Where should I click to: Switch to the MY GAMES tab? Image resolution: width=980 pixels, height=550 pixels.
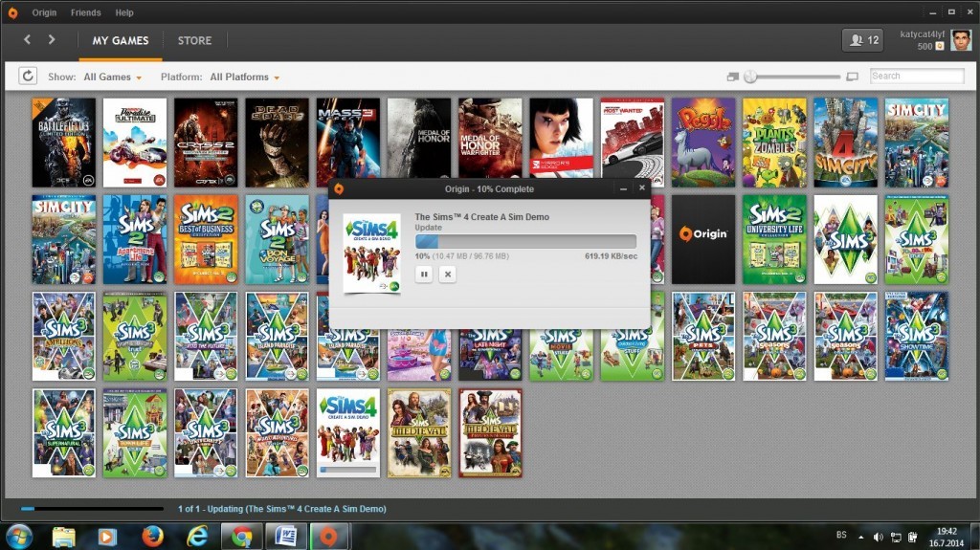click(x=121, y=40)
